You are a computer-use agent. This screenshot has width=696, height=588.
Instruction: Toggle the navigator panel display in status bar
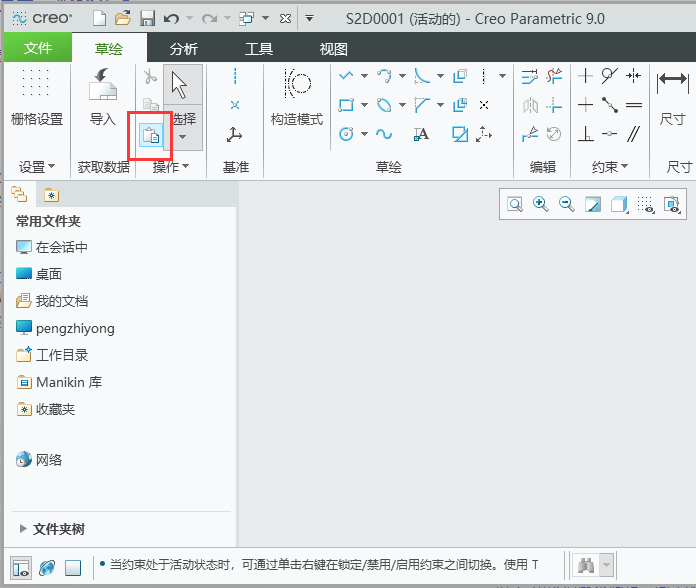21,568
